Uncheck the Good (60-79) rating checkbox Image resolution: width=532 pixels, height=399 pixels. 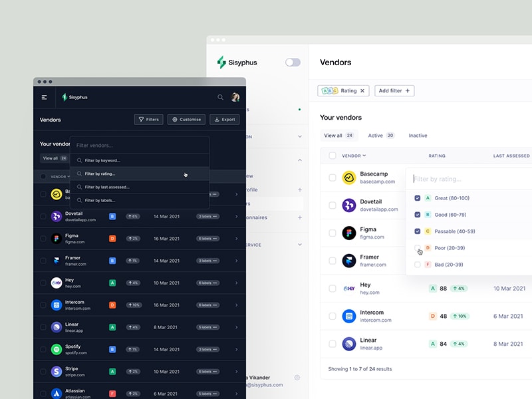418,215
